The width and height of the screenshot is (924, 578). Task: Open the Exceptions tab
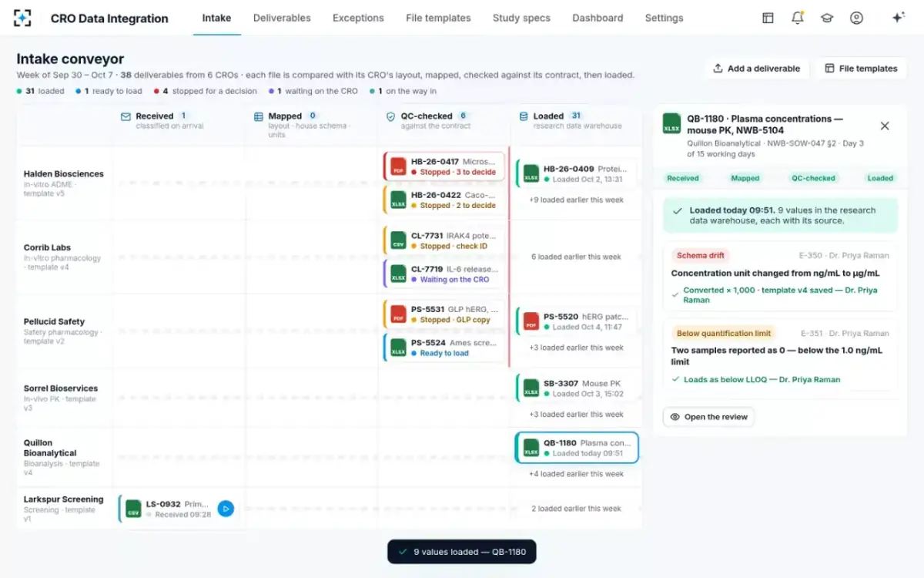pos(358,18)
